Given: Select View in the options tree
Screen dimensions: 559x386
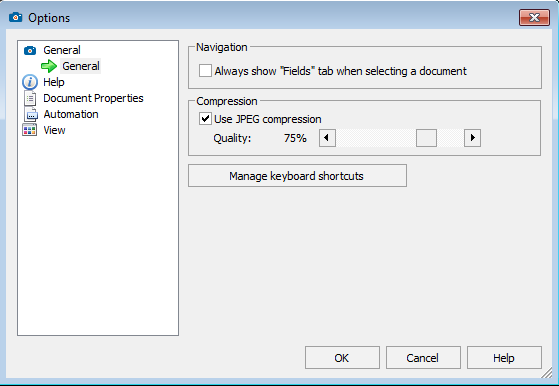Looking at the screenshot, I should (54, 130).
